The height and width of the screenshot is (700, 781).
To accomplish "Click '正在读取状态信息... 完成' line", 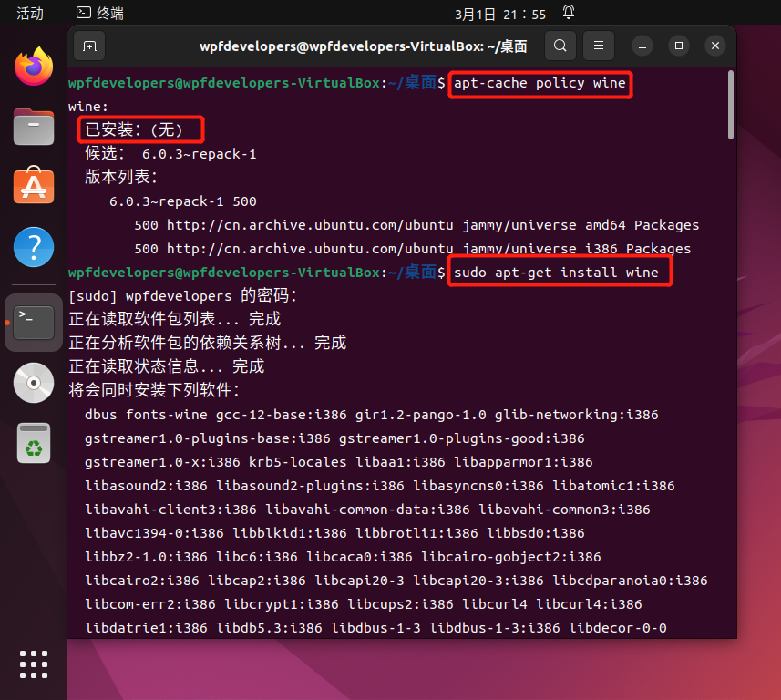I will 167,366.
